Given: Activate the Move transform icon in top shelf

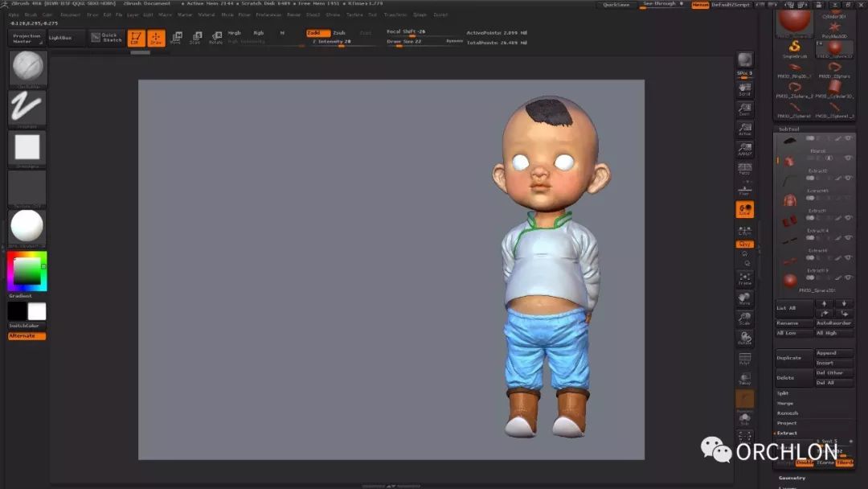Looking at the screenshot, I should click(176, 38).
